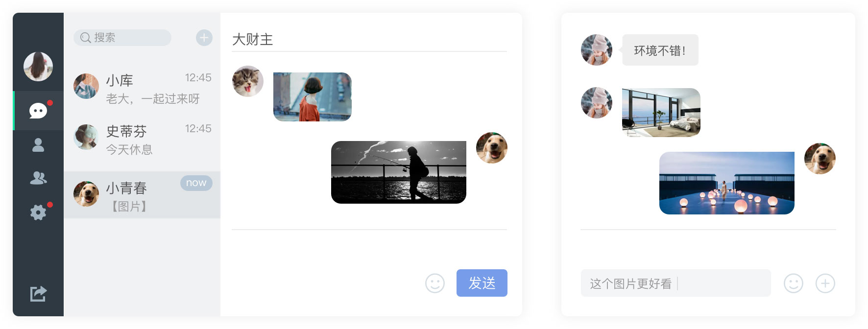Open the contacts person icon in sidebar

[38, 145]
